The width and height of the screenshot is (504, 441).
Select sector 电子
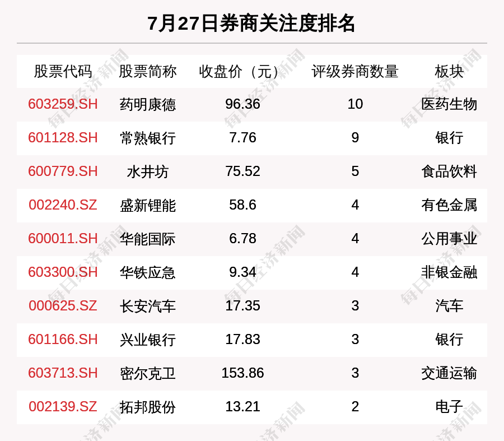[449, 407]
